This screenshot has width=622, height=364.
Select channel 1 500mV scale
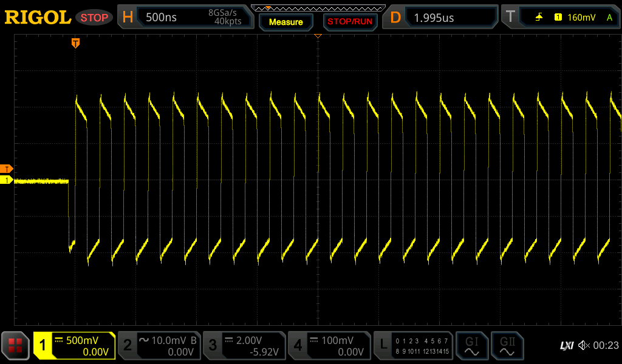pos(82,340)
